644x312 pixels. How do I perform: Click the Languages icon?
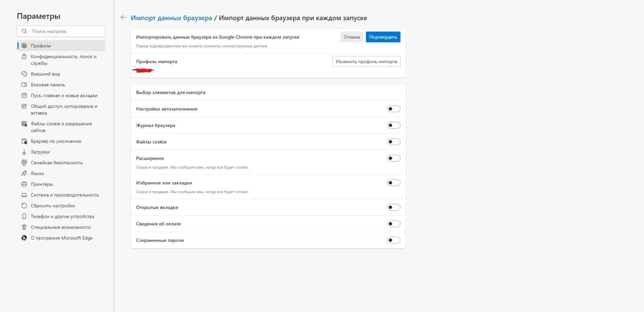tap(24, 173)
